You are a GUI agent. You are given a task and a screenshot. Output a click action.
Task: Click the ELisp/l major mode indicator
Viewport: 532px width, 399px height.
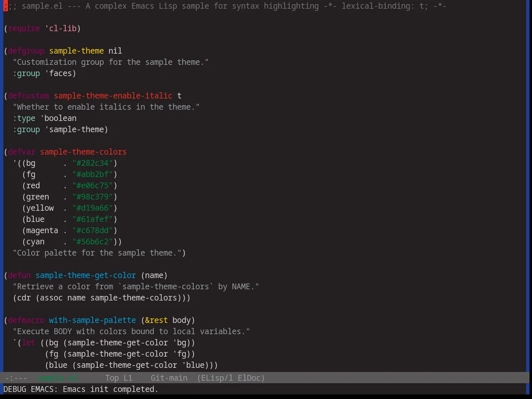[x=215, y=378]
